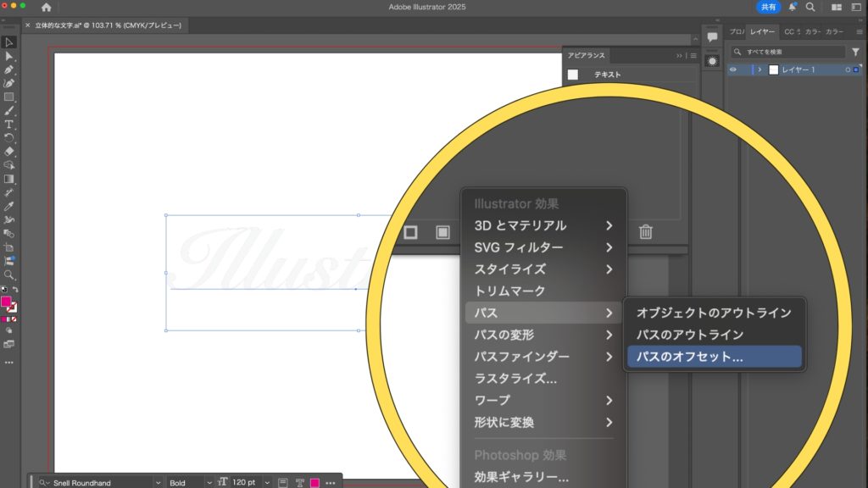The image size is (868, 488).
Task: Open the Comments panel speech bubble icon
Action: [712, 38]
